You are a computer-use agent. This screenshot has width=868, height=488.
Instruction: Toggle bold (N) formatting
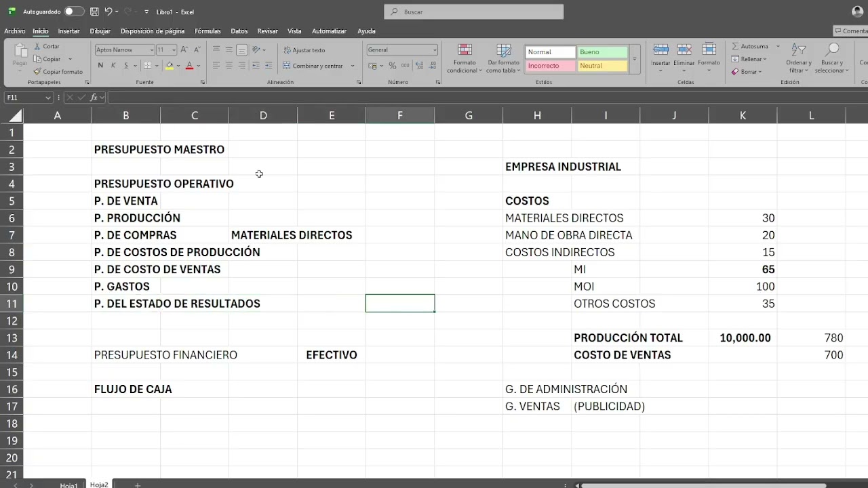pos(100,66)
